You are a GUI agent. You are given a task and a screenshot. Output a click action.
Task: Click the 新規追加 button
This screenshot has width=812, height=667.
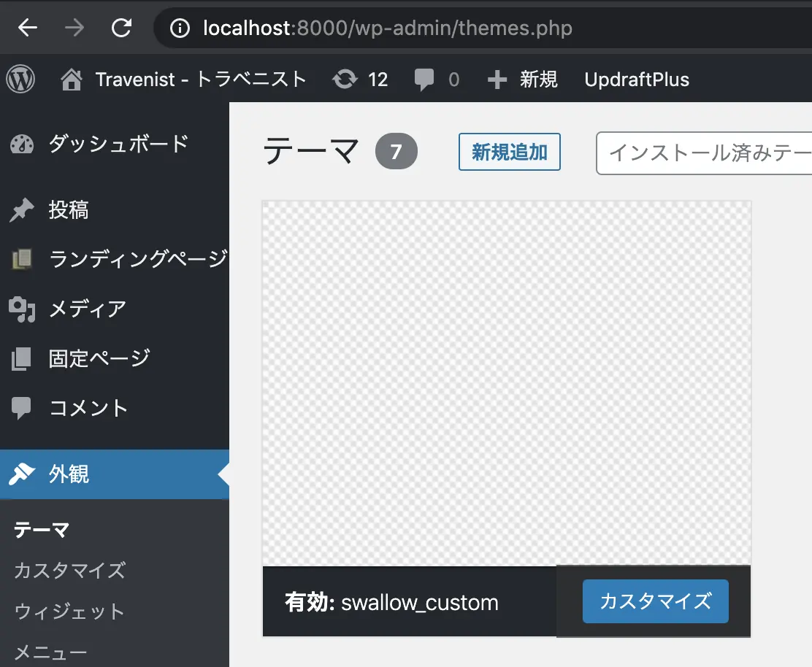pyautogui.click(x=510, y=152)
